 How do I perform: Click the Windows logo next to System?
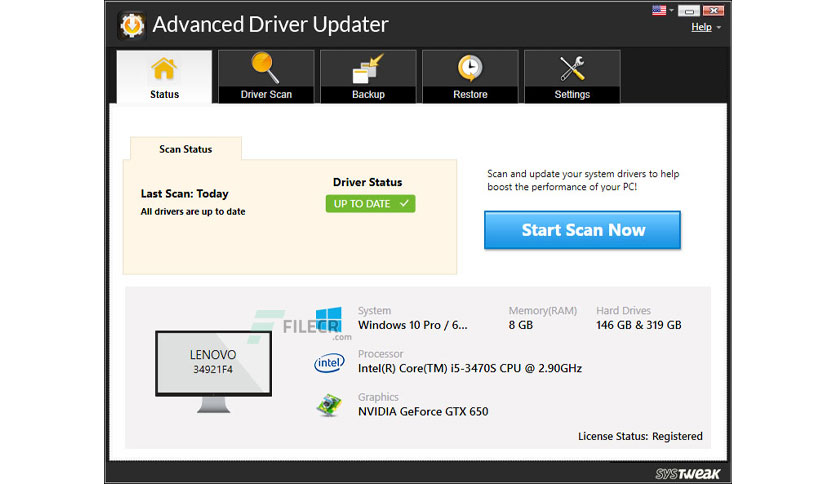pyautogui.click(x=328, y=319)
